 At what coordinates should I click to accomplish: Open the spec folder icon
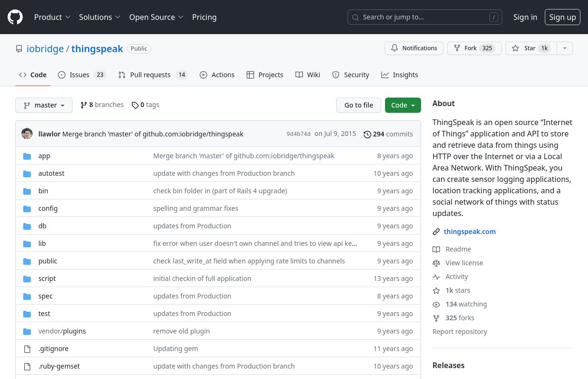point(27,296)
